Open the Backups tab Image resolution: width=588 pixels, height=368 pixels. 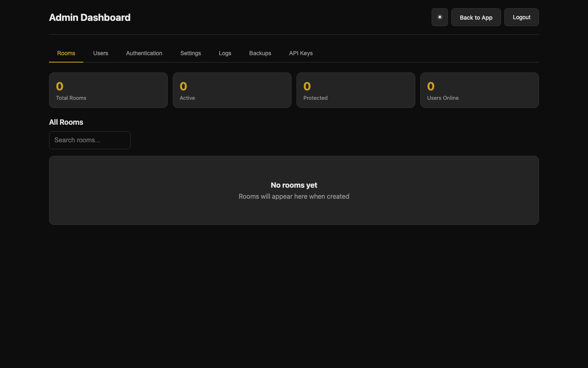(260, 53)
